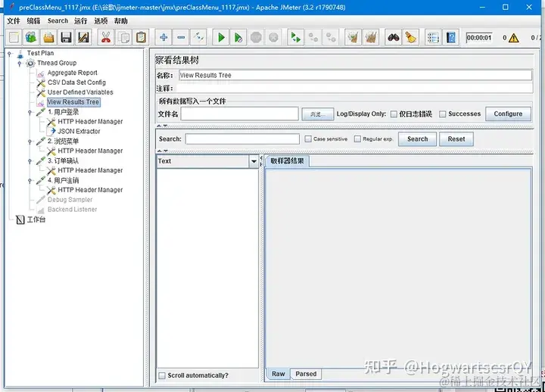
Task: Click the Toggle enable/disable icon
Action: pyautogui.click(x=199, y=37)
